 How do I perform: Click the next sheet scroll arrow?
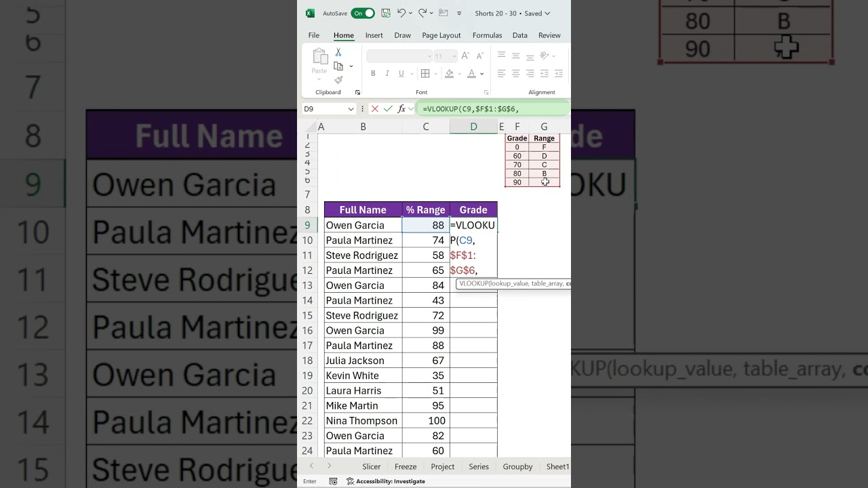click(x=329, y=466)
